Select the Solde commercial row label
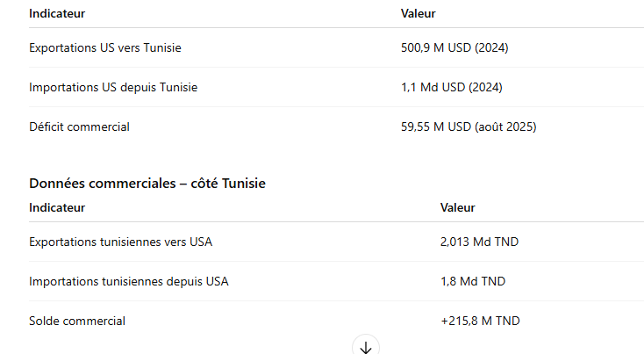The image size is (644, 354). (x=77, y=321)
